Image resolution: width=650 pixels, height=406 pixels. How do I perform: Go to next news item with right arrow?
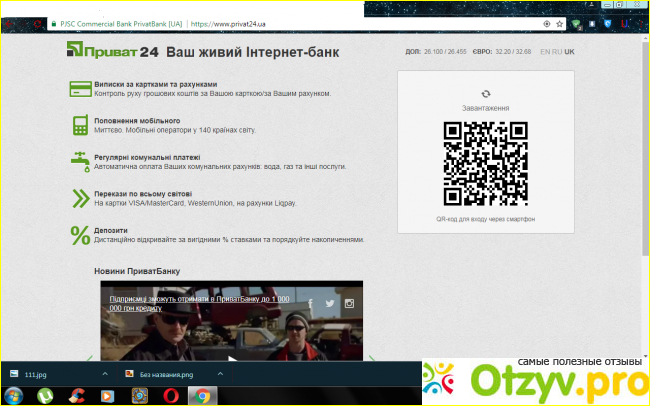(x=372, y=358)
